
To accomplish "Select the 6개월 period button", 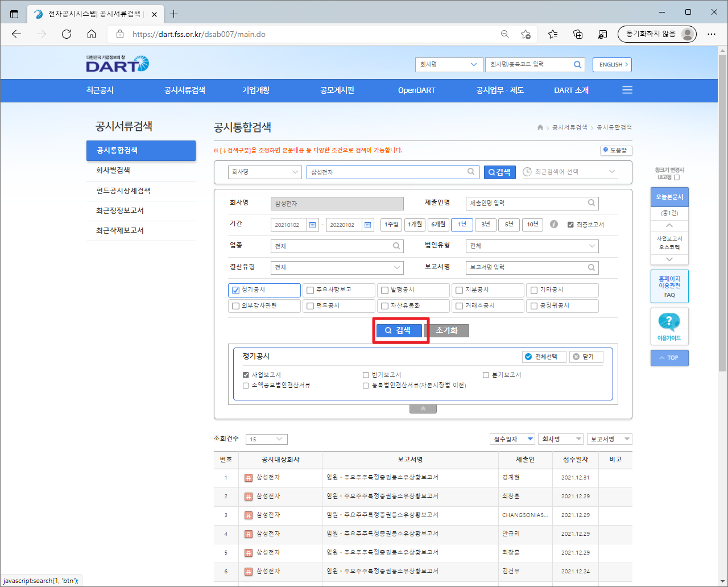I will coord(438,225).
